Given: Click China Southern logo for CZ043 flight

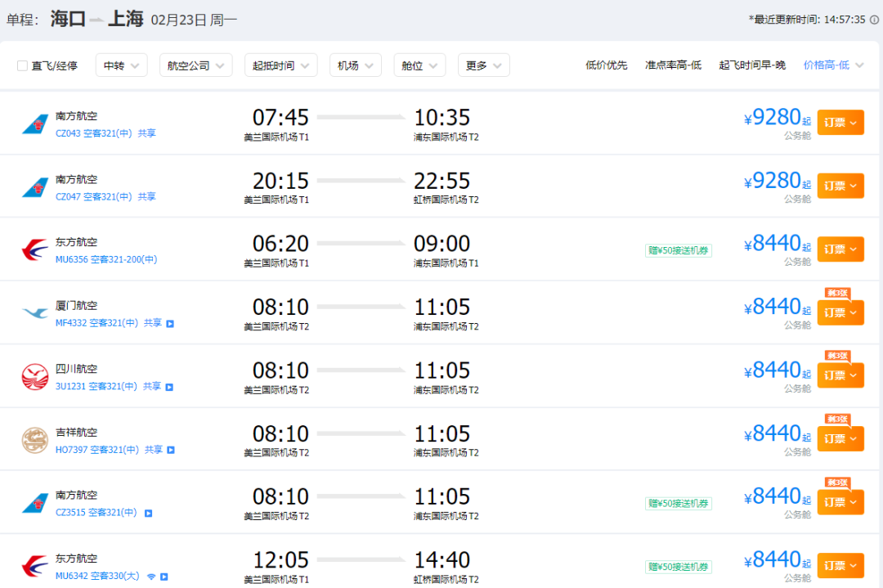Looking at the screenshot, I should (x=34, y=123).
